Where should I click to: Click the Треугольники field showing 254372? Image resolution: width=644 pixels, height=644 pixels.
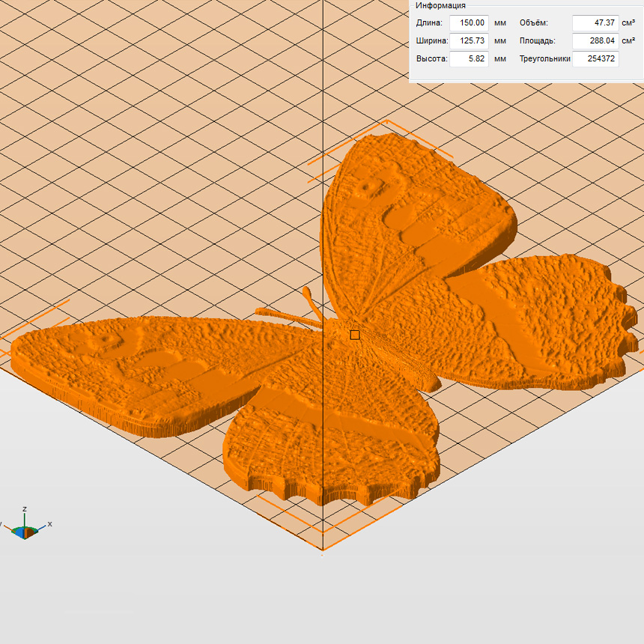(x=595, y=58)
